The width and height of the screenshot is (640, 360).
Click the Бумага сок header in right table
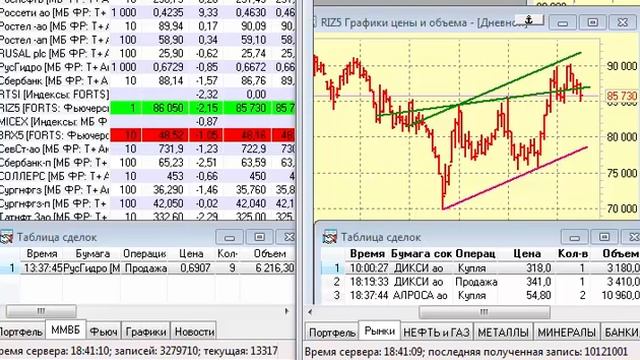click(421, 253)
